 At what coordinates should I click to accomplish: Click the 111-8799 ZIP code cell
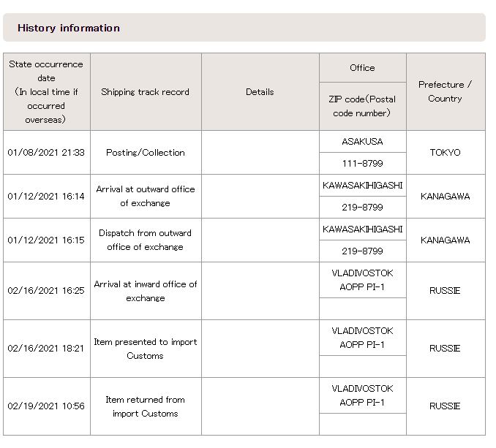point(363,163)
